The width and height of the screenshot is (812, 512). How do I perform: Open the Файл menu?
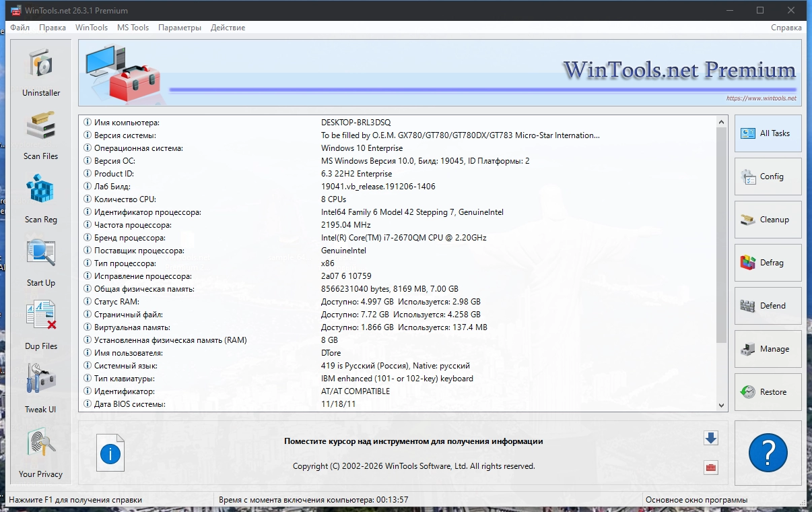click(20, 28)
